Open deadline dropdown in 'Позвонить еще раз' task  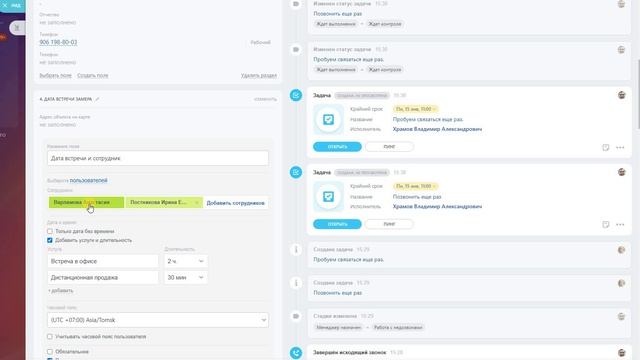415,186
